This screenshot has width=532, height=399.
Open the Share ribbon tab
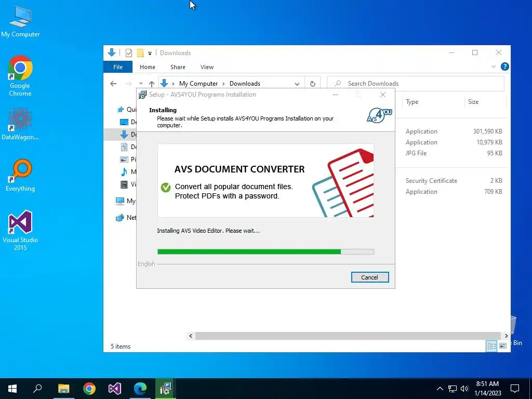click(178, 67)
